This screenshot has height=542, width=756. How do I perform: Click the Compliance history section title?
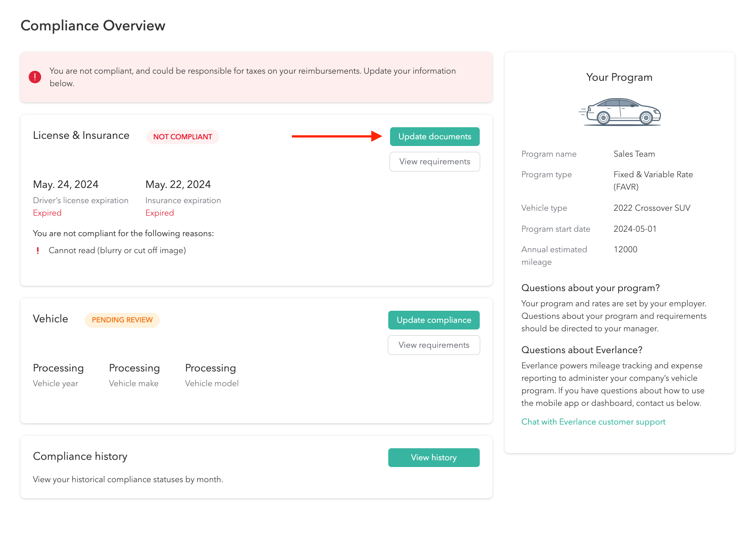(x=80, y=456)
